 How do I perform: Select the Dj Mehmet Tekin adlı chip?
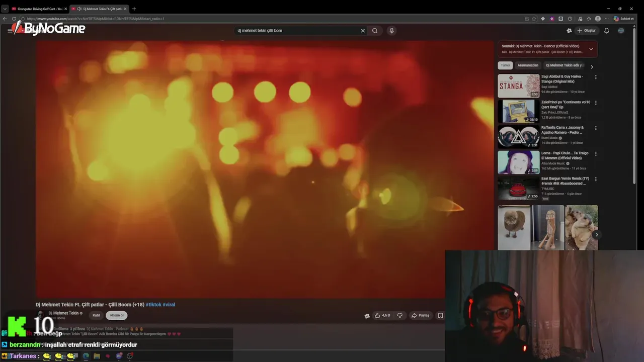pos(565,65)
